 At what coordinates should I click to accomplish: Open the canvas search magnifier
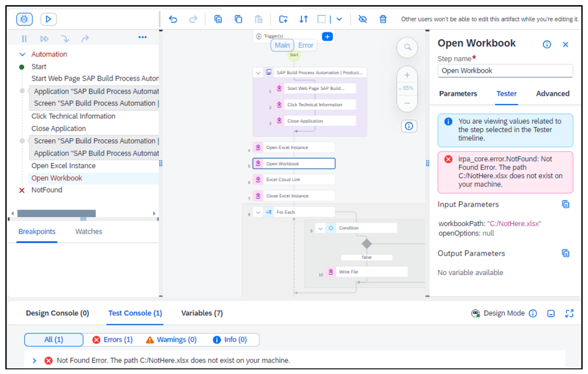pyautogui.click(x=407, y=47)
